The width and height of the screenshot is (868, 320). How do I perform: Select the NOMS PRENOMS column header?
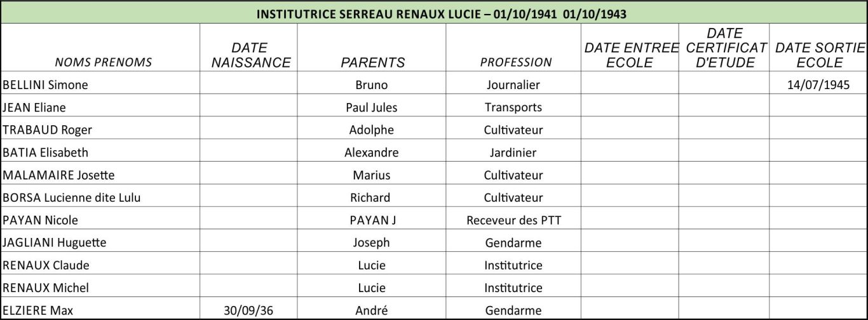[x=103, y=62]
